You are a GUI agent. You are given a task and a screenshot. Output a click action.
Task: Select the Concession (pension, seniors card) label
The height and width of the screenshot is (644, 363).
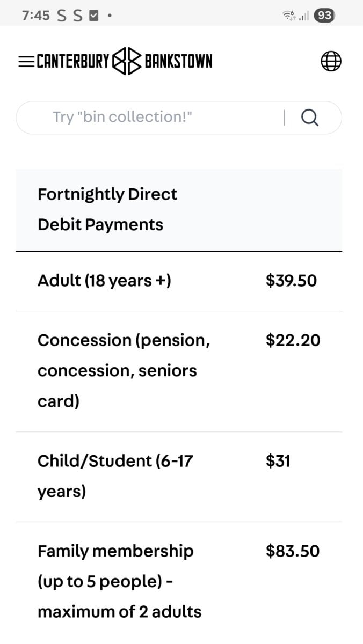[x=124, y=370]
